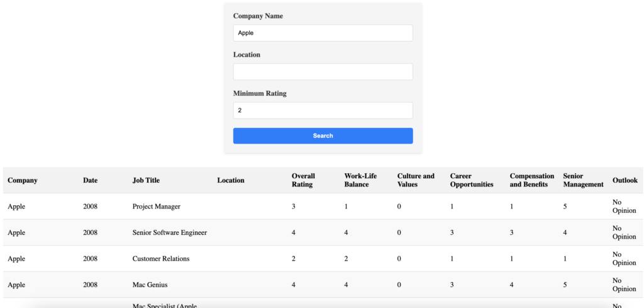Click Compensation value 4 in Mac Genius row
The width and height of the screenshot is (644, 308).
[512, 285]
